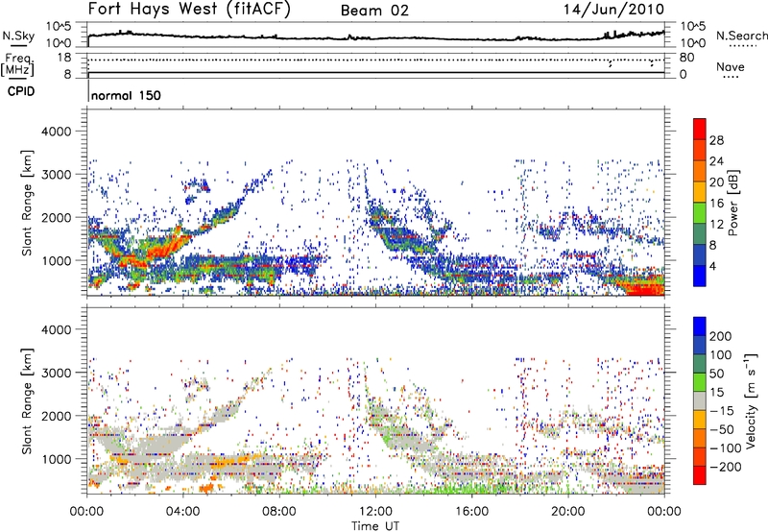This screenshot has width=768, height=532.
Task: Pick the red top segment of Power color bar
Action: pos(700,129)
